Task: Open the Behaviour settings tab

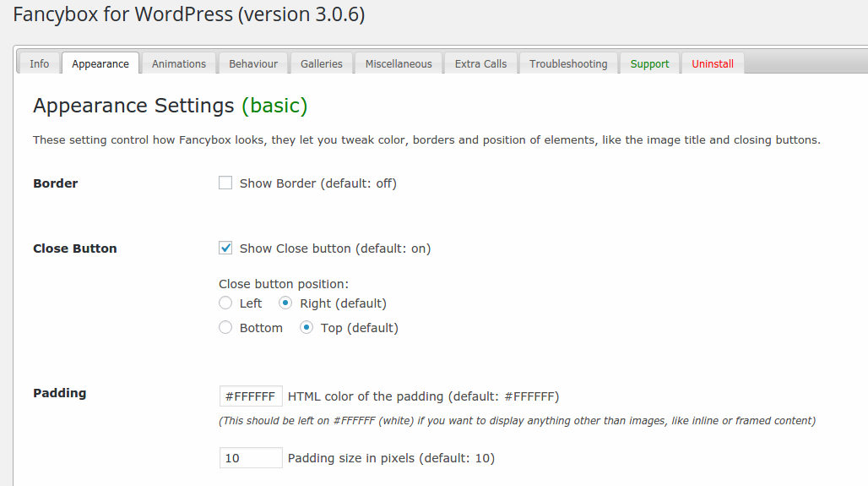Action: pyautogui.click(x=253, y=63)
